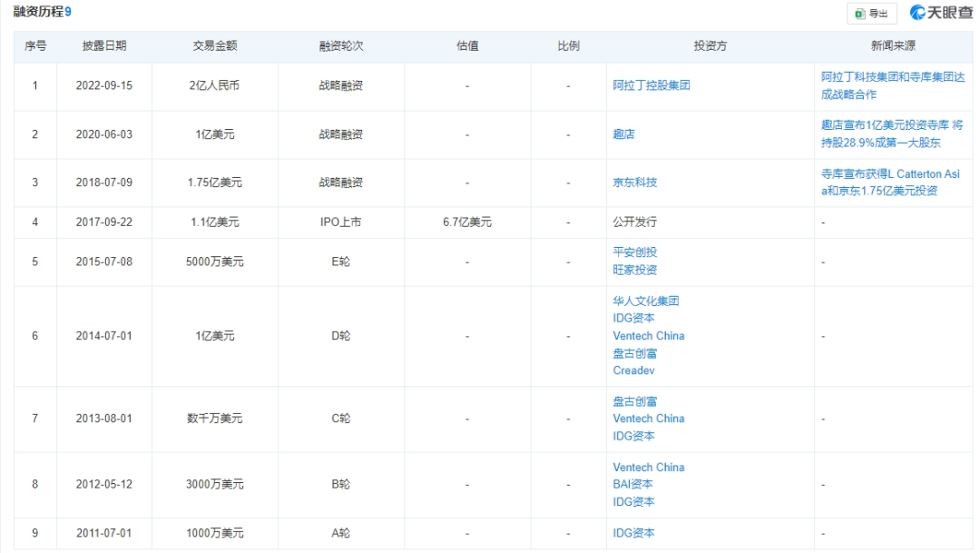The width and height of the screenshot is (980, 553).
Task: Select investor text 公开发行
Action: [635, 222]
